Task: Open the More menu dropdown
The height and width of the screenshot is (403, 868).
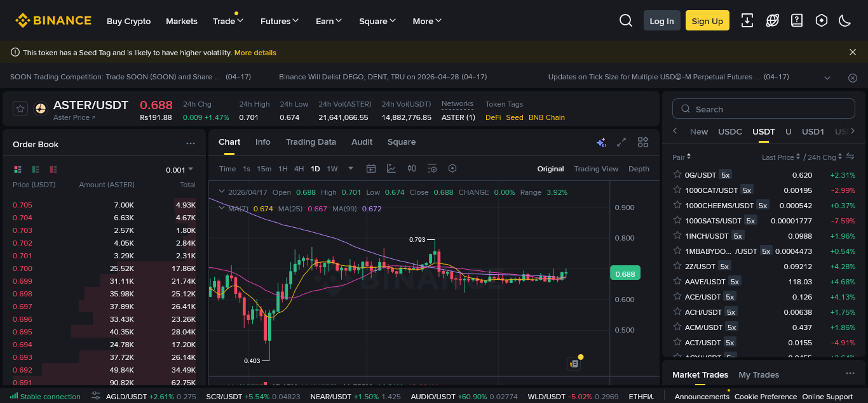Action: click(x=427, y=21)
